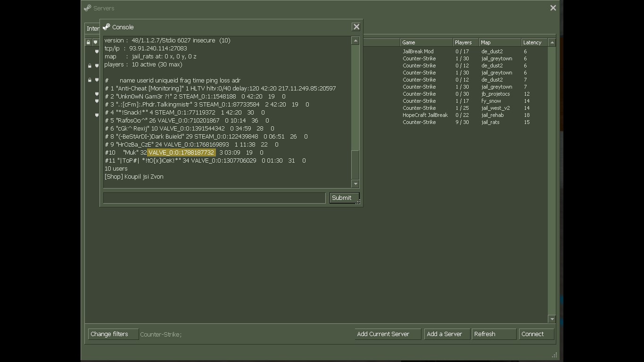
Task: Sort server list by Game column
Action: (x=427, y=42)
